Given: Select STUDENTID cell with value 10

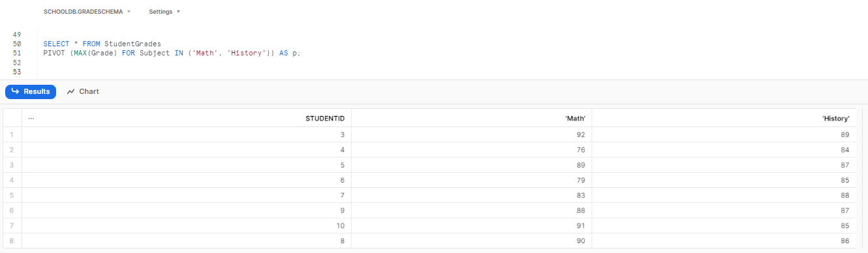Looking at the screenshot, I should coord(187,226).
